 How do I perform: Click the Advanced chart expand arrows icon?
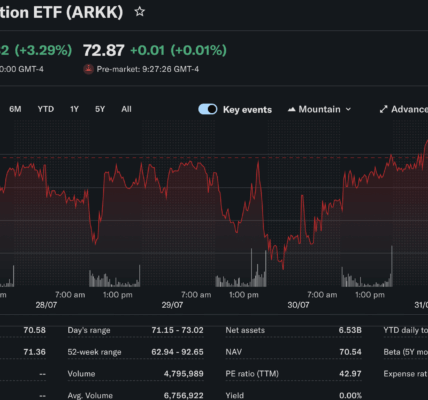pos(383,109)
